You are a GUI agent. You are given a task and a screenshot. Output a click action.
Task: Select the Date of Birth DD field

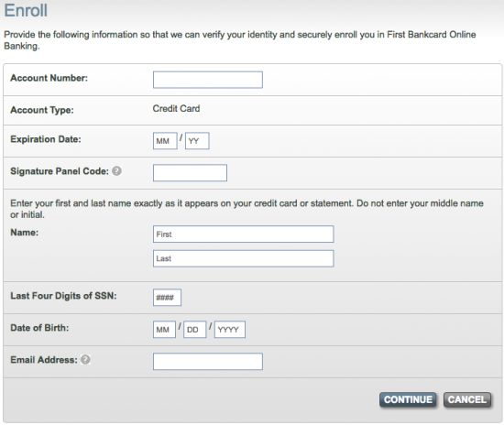[194, 329]
